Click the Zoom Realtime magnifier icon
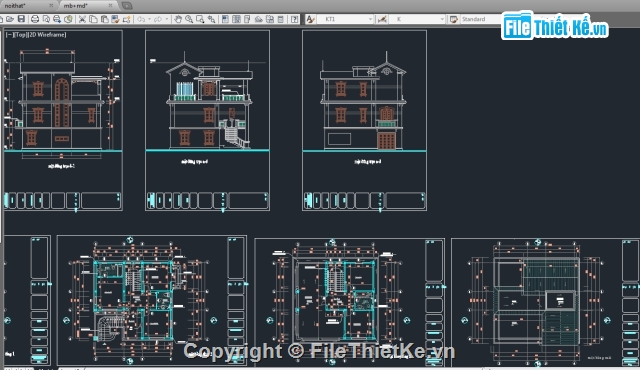Viewport: 640px width, 370px height. pyautogui.click(x=189, y=19)
